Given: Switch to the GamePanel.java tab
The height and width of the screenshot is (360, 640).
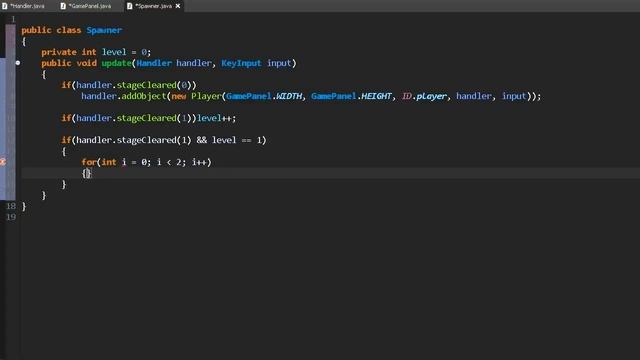Looking at the screenshot, I should pyautogui.click(x=87, y=6).
